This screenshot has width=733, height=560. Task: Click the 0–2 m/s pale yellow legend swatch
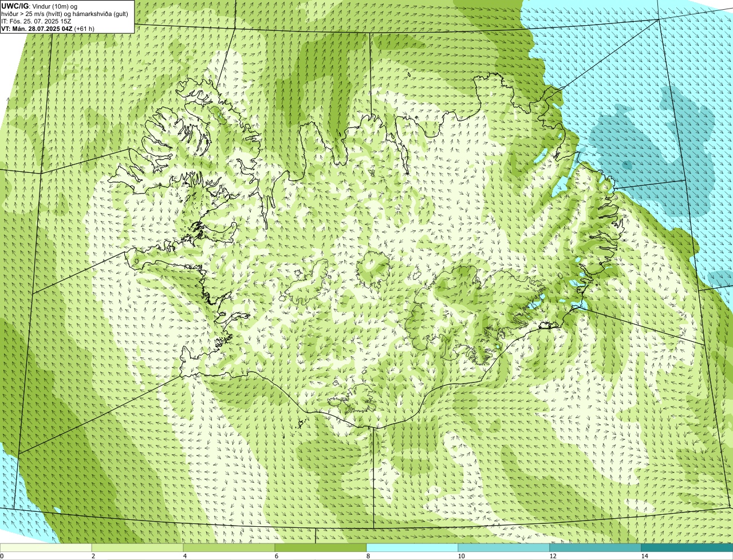(46, 548)
